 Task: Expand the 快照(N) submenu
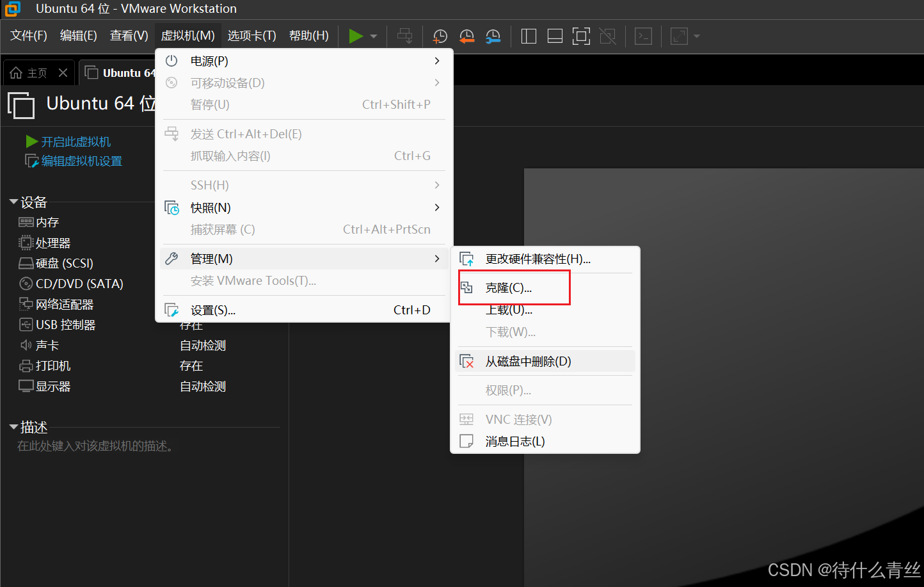tap(304, 207)
